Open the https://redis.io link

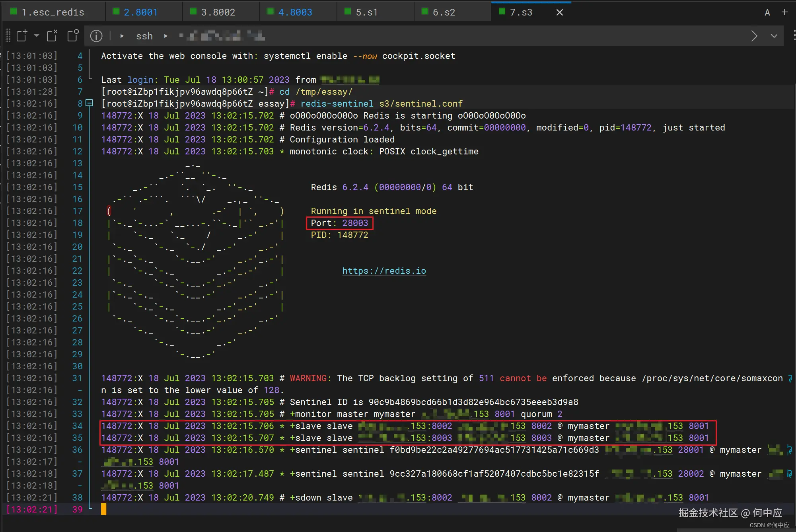pyautogui.click(x=384, y=271)
